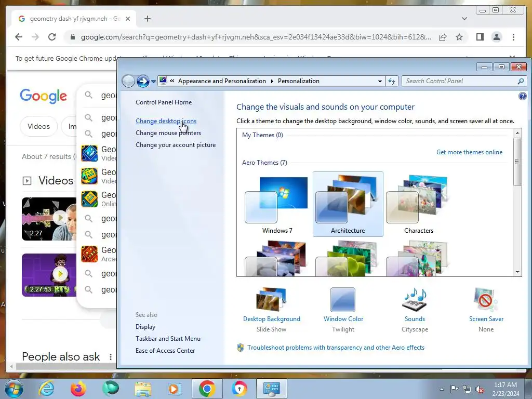Image resolution: width=532 pixels, height=399 pixels.
Task: Click Appearance and Personalization breadcrumb
Action: 222,81
